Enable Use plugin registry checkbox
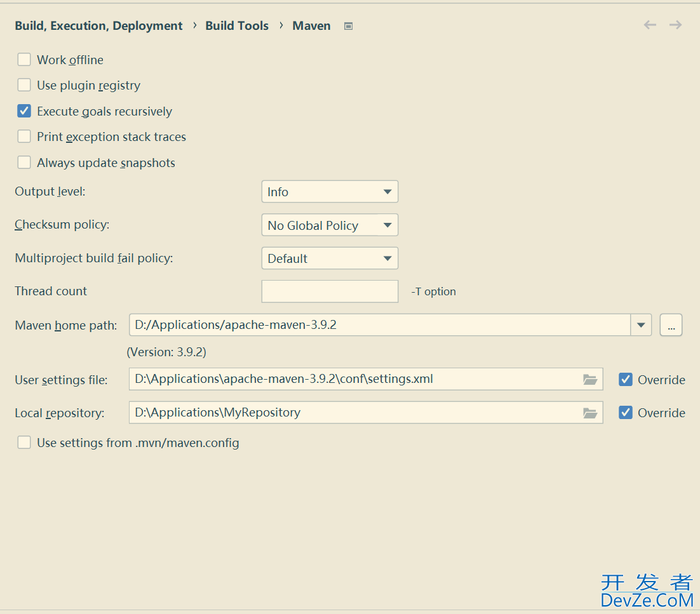This screenshot has width=700, height=614. 24,85
